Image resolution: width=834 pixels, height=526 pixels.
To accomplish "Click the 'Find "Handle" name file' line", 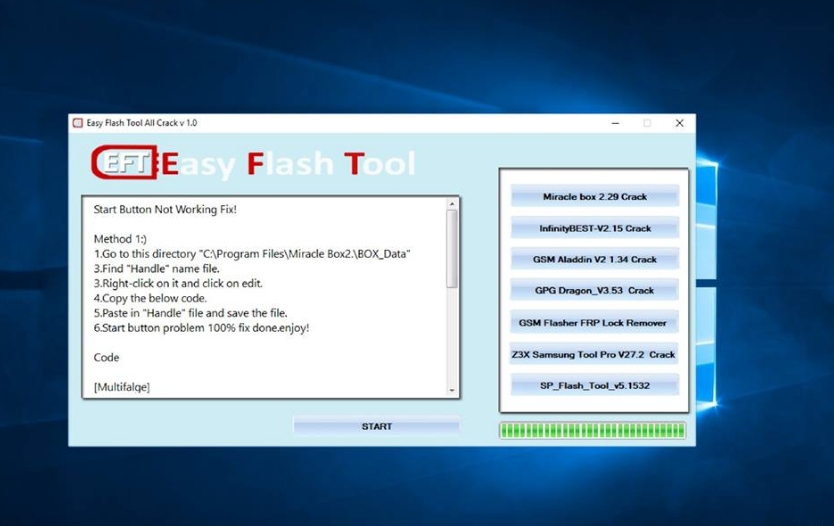I will tap(156, 269).
